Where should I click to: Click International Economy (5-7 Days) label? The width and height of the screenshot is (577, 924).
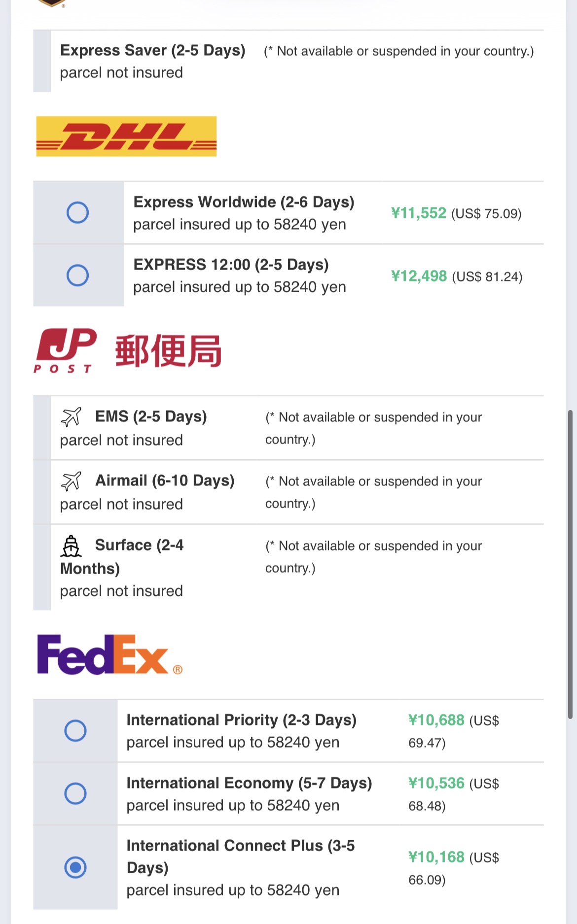coord(250,783)
